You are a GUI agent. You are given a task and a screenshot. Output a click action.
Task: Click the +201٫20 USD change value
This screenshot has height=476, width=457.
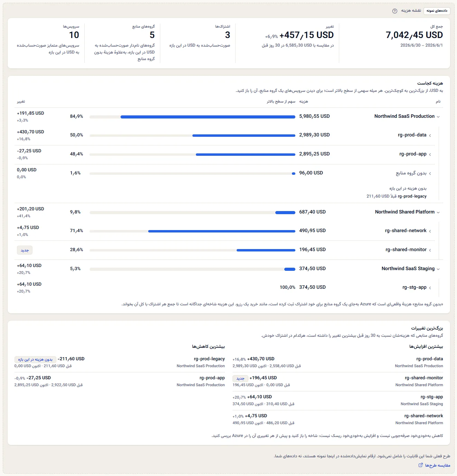coord(30,209)
